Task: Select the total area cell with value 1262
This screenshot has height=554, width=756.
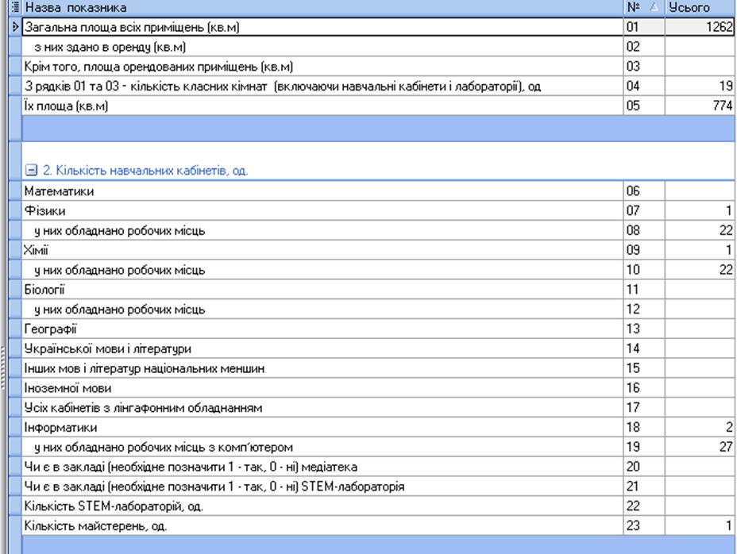Action: [700, 27]
